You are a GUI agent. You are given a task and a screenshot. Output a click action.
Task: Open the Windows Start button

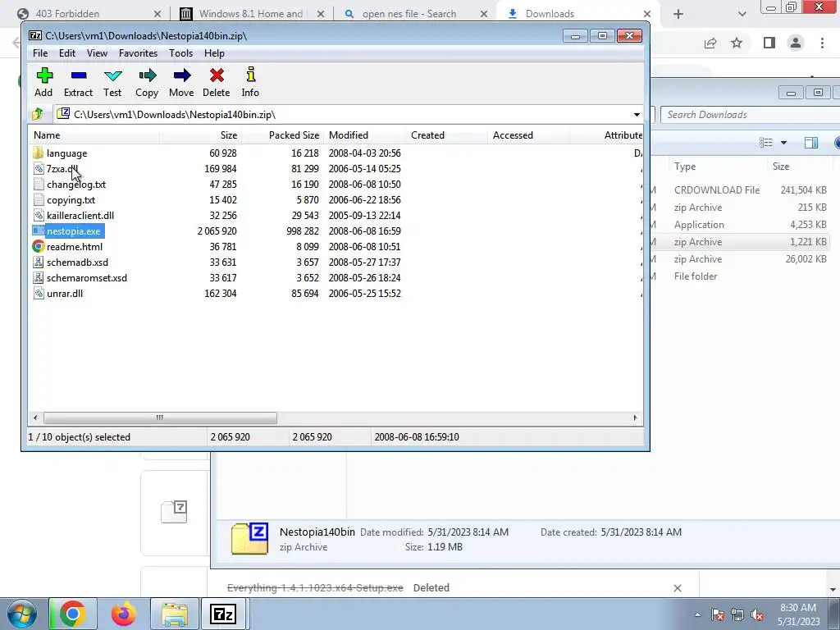pyautogui.click(x=22, y=614)
